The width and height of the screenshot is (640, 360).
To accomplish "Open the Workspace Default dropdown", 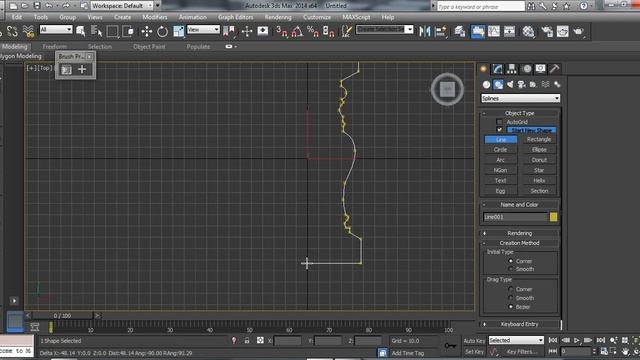I will 121,6.
